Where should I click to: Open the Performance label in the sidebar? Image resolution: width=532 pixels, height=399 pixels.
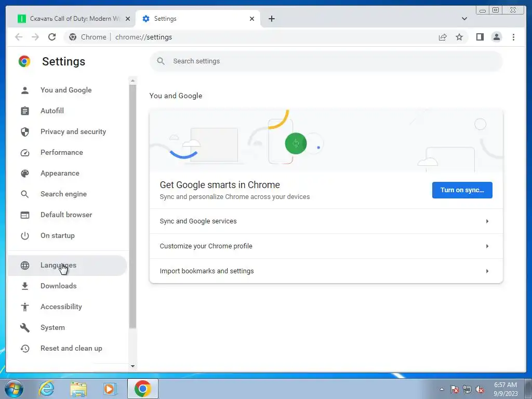62,152
